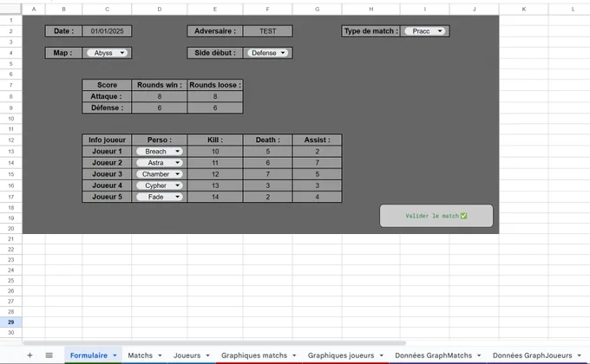Screen dimensions: 590x364
Task: Click the Score header cell
Action: tap(108, 85)
